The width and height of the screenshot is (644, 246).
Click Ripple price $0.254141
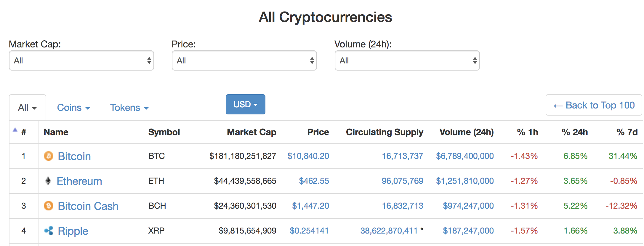tap(309, 231)
